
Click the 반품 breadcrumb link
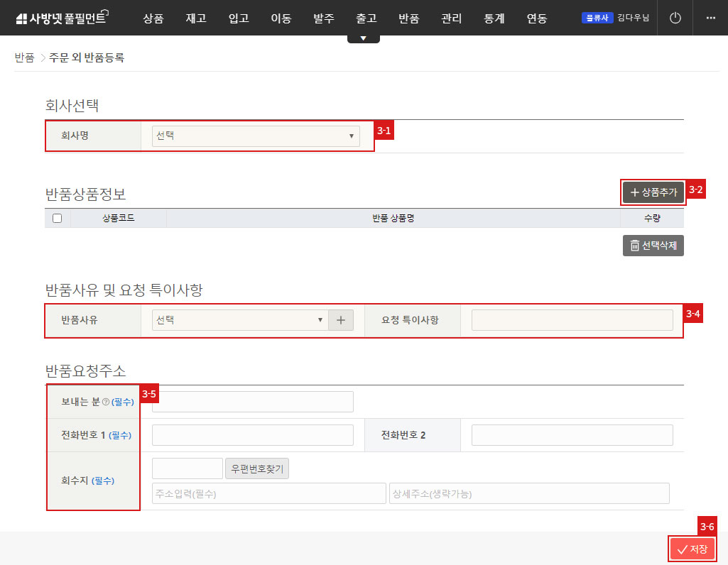25,57
